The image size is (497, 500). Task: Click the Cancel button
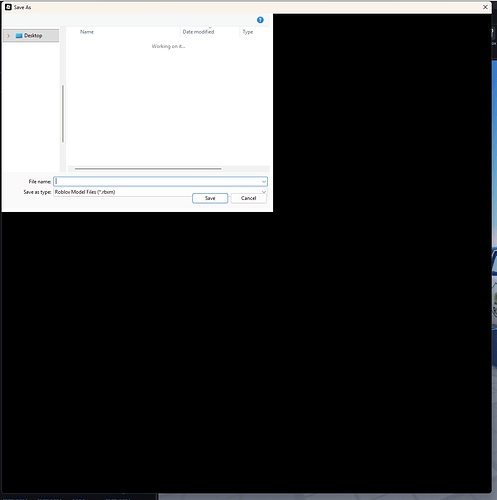pyautogui.click(x=249, y=198)
